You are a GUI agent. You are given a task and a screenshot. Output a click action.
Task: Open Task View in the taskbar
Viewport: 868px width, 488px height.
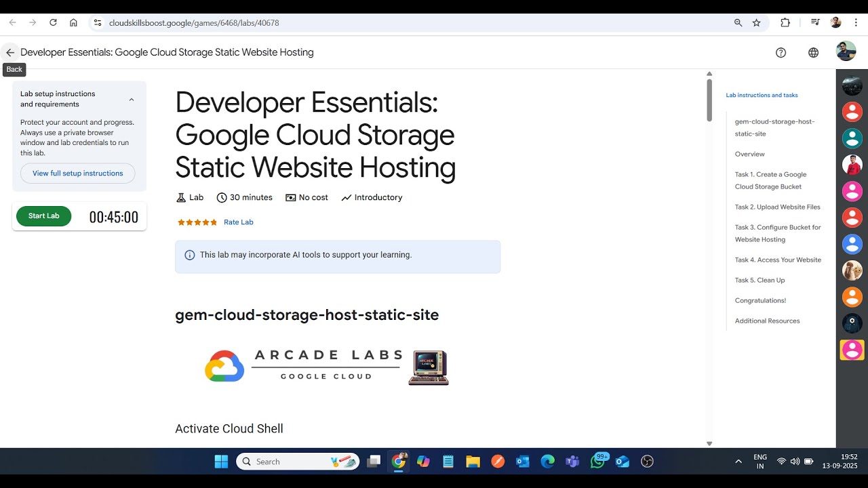pyautogui.click(x=373, y=462)
